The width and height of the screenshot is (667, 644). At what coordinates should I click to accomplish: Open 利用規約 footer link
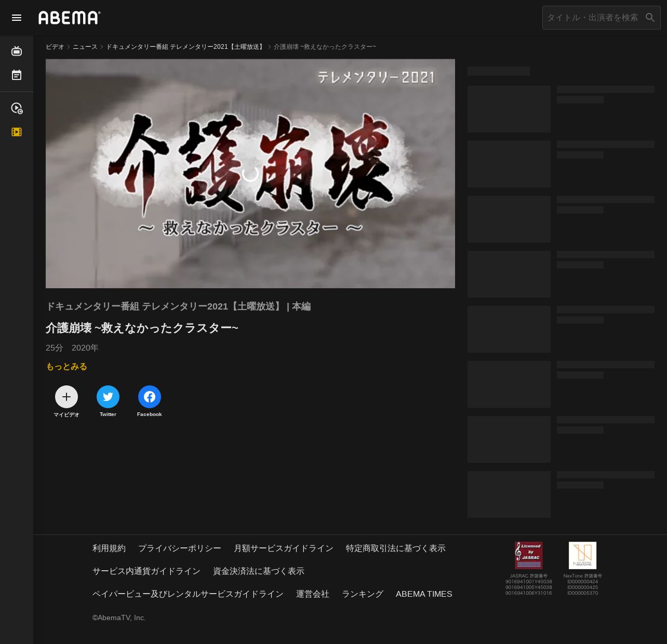point(109,548)
